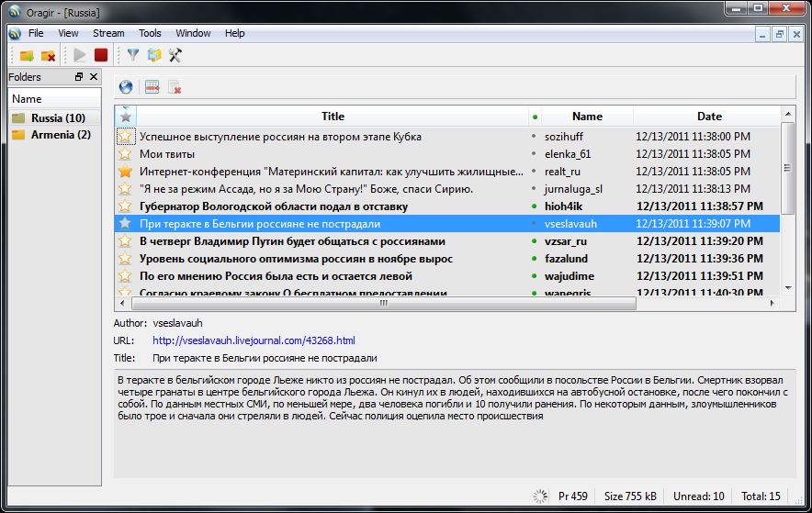Viewport: 812px width, 513px height.
Task: Click the hammer and wrench settings icon
Action: pyautogui.click(x=175, y=56)
